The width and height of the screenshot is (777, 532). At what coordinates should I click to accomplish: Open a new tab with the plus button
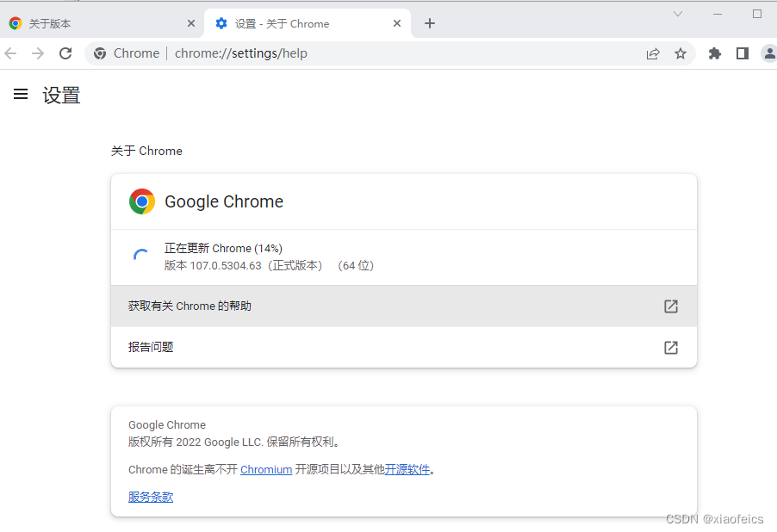point(430,23)
